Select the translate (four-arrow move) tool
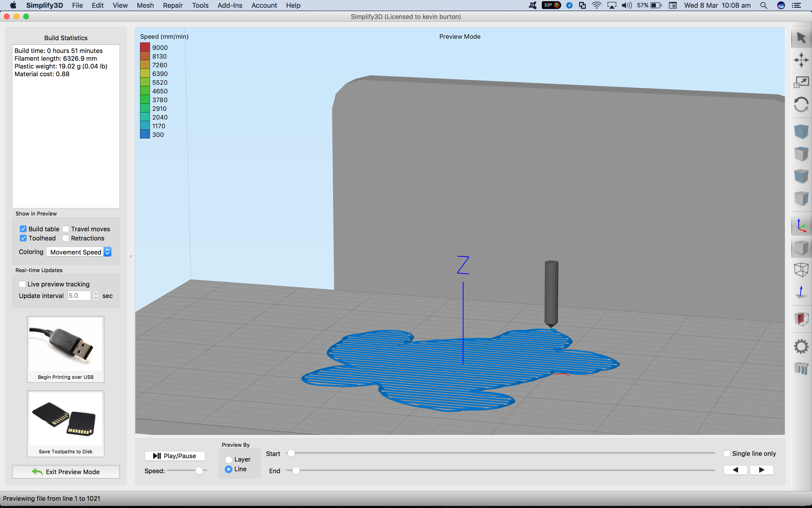812x508 pixels. point(801,60)
